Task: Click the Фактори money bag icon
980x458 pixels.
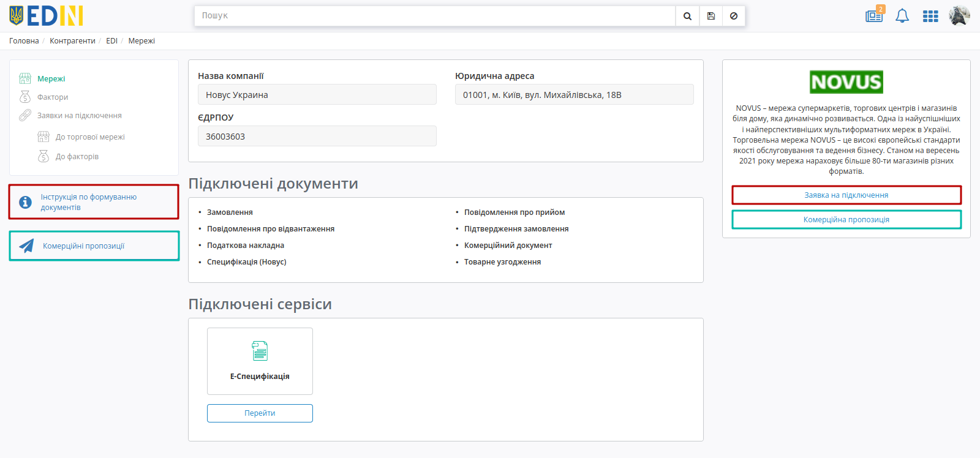Action: [25, 97]
